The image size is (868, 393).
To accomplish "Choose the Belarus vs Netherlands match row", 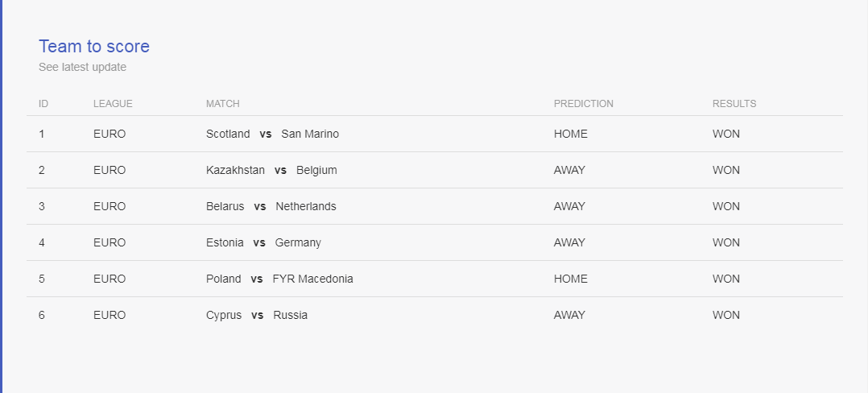I will [435, 206].
